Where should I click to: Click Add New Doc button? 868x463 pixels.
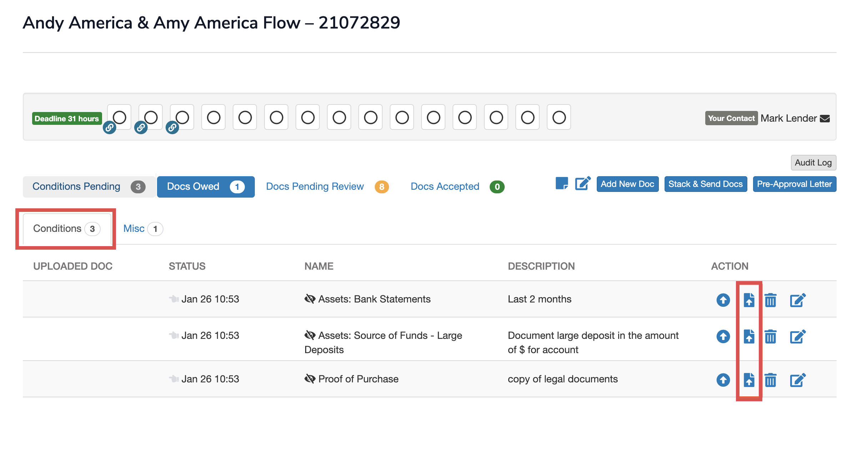pos(627,184)
